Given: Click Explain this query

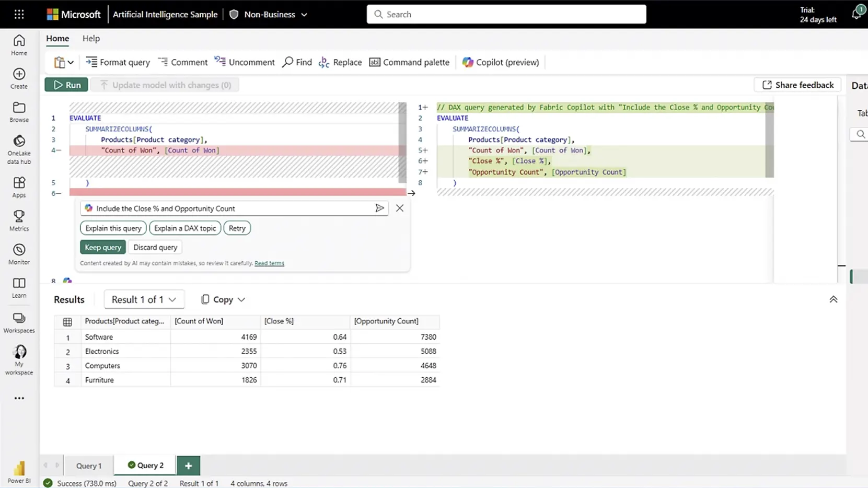Looking at the screenshot, I should point(113,228).
